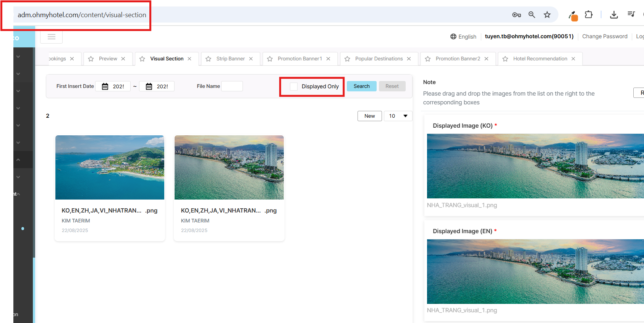Image resolution: width=644 pixels, height=323 pixels.
Task: Click the hamburger menu icon
Action: [x=52, y=37]
